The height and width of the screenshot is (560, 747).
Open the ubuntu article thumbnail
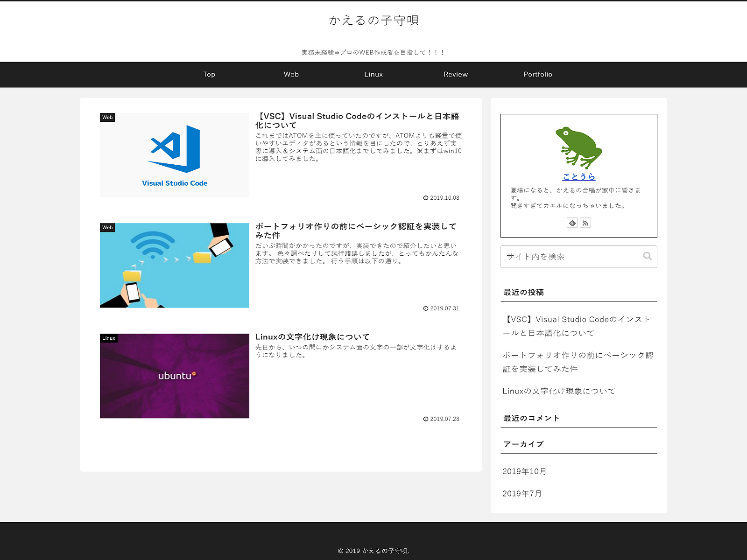point(175,376)
